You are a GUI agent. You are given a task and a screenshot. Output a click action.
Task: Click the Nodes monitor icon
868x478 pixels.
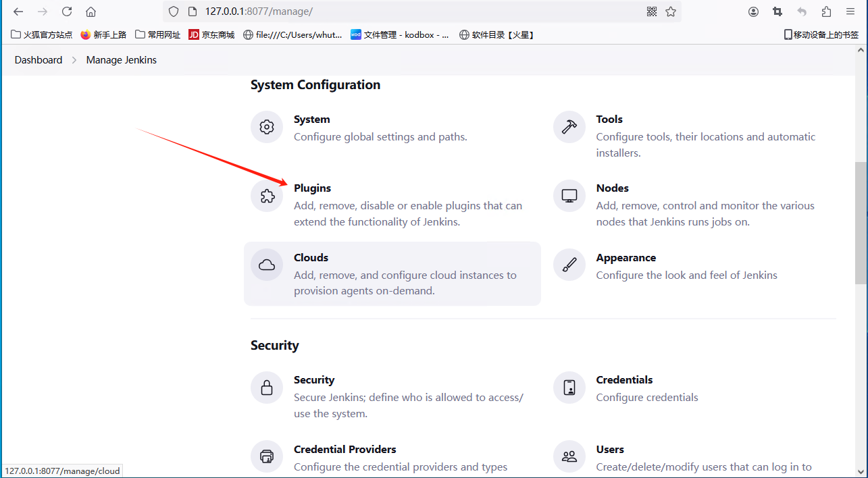pos(569,196)
